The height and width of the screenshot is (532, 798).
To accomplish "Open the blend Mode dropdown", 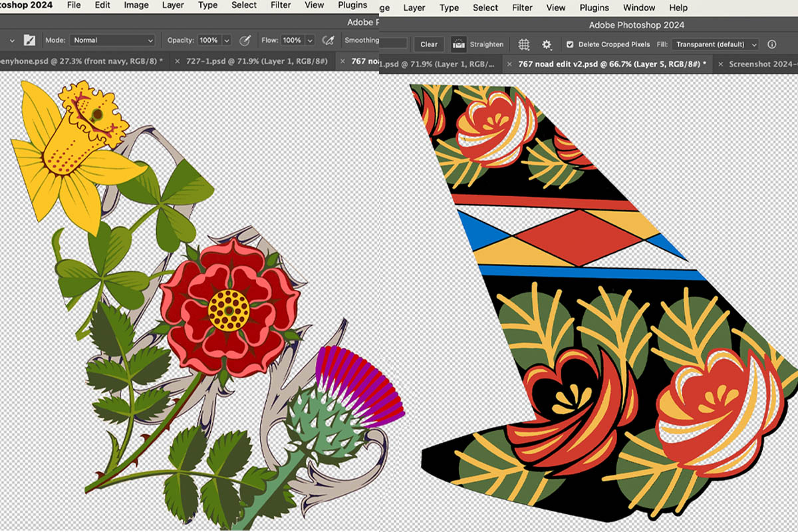I will point(113,40).
